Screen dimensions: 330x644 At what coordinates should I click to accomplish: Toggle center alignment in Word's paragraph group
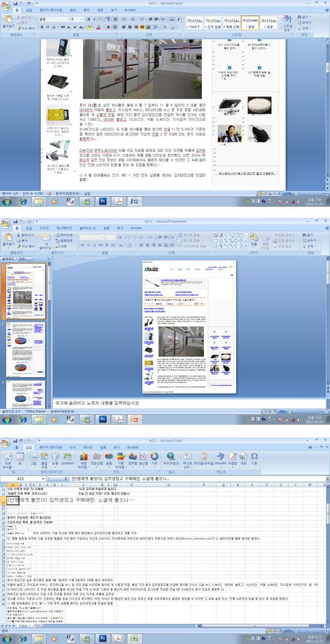click(130, 27)
